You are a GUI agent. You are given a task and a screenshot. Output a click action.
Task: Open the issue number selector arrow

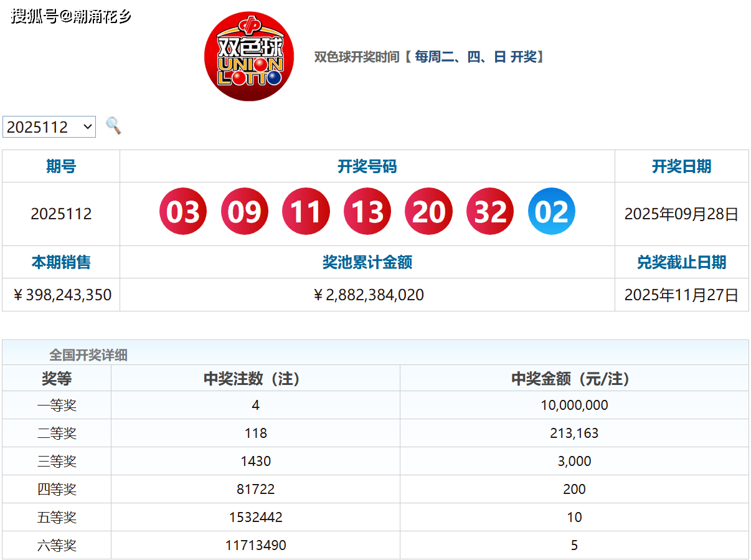pos(88,126)
